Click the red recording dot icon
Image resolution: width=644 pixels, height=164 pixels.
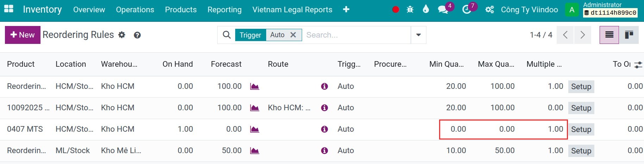click(x=396, y=9)
